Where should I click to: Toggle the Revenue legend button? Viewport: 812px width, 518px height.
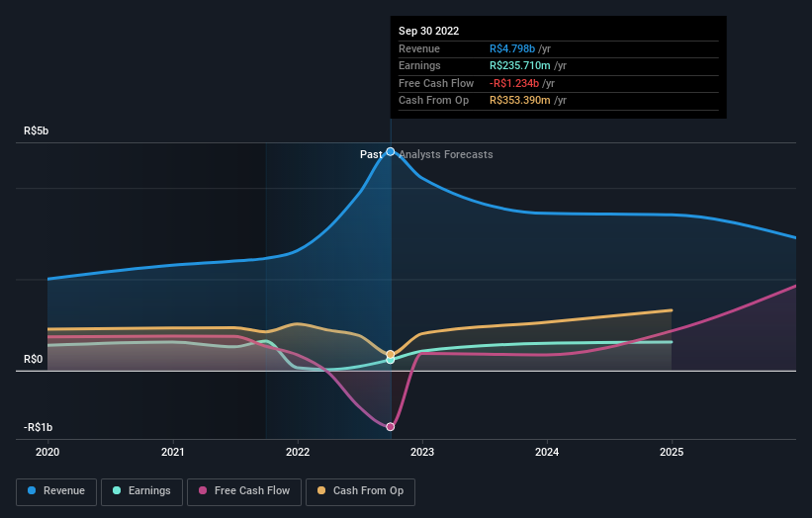point(56,491)
